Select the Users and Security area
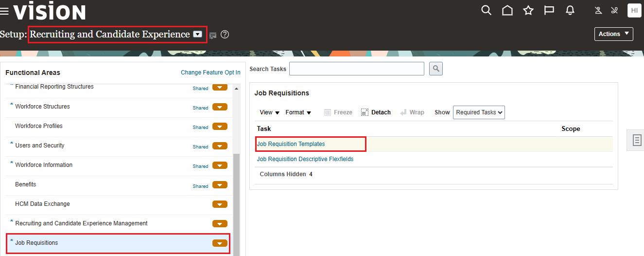The height and width of the screenshot is (256, 644). click(x=40, y=146)
